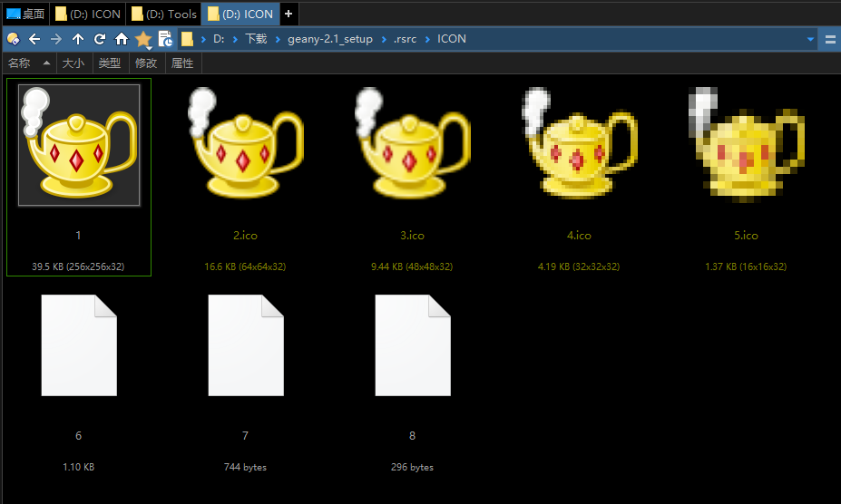Select the 2.ico teapot thumbnail
The image size is (841, 504).
click(x=245, y=145)
